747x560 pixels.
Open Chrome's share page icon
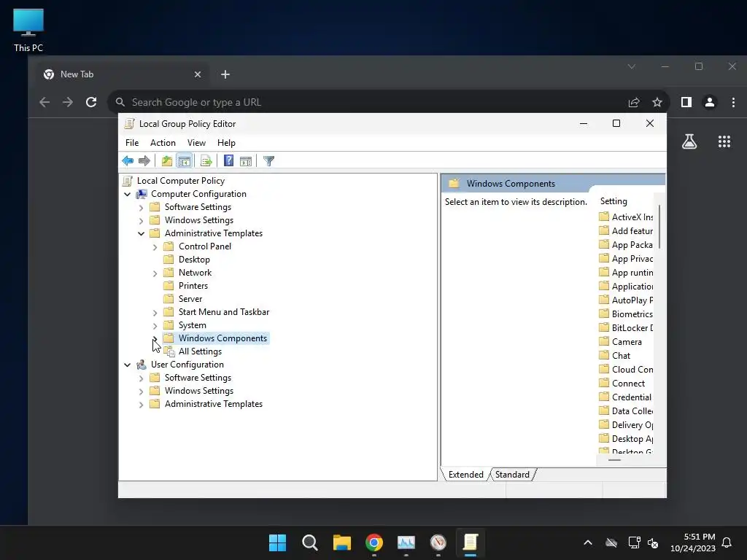point(634,102)
